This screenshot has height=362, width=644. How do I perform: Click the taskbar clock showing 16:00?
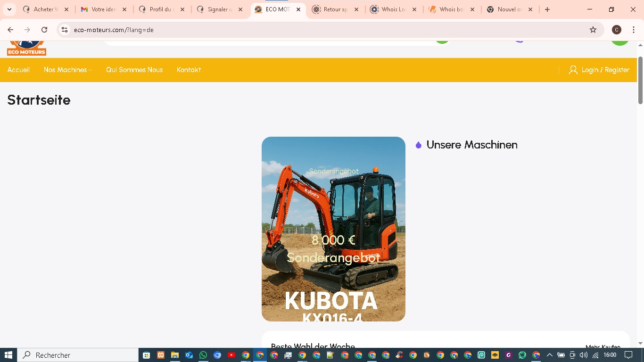pyautogui.click(x=610, y=355)
